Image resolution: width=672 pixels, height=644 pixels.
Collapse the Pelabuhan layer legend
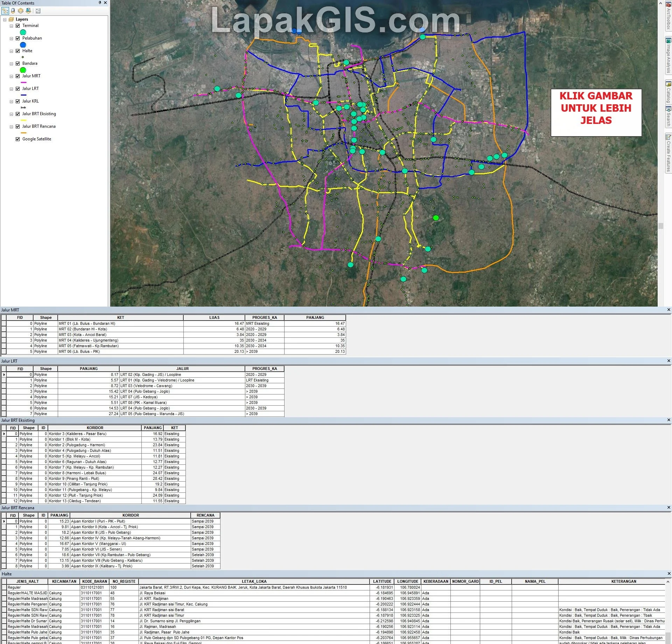pyautogui.click(x=11, y=38)
